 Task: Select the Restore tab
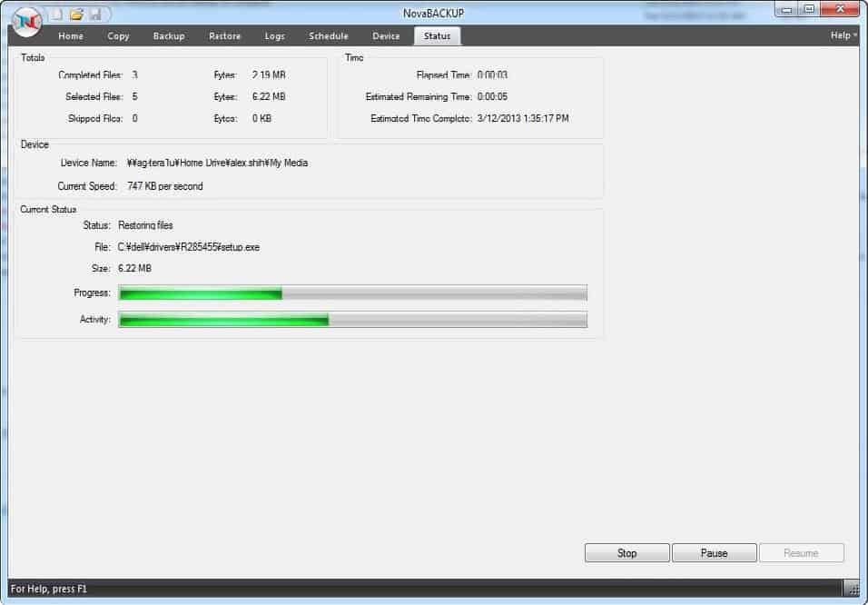coord(225,36)
